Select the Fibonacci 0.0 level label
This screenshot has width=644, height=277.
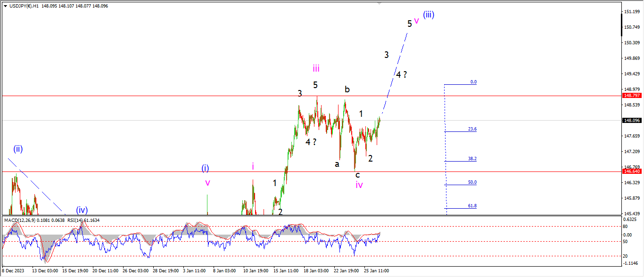pos(473,82)
